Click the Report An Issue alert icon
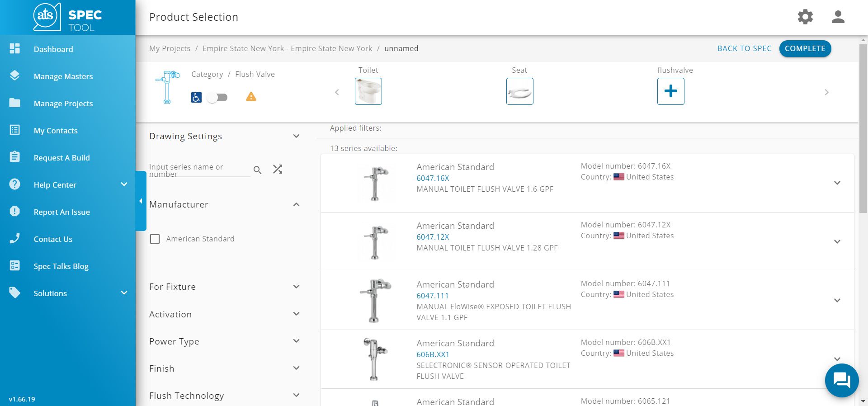The height and width of the screenshot is (406, 868). [x=15, y=211]
